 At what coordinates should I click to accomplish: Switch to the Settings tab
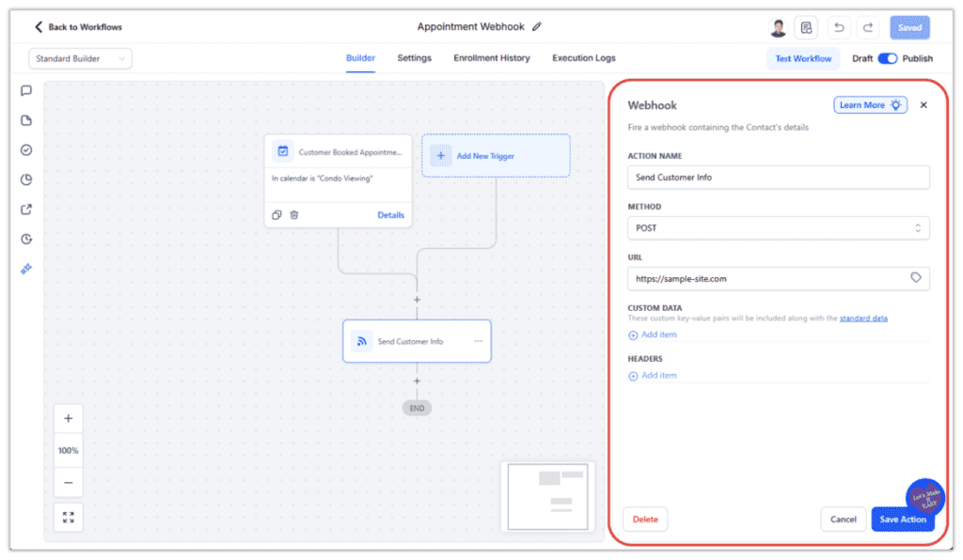[414, 57]
